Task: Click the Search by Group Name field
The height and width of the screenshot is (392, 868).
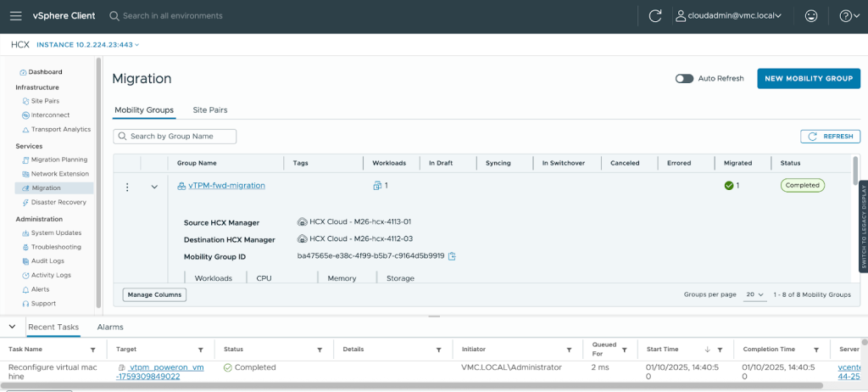Action: 175,136
